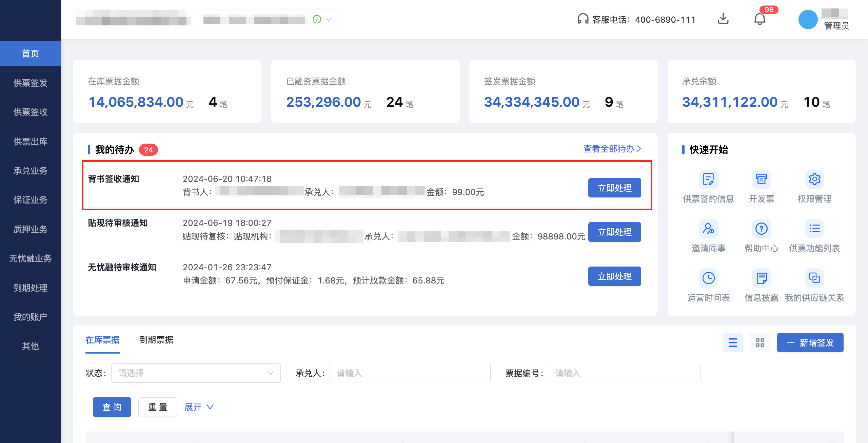Open the 帮助中心 icon
868x443 pixels.
pyautogui.click(x=761, y=229)
